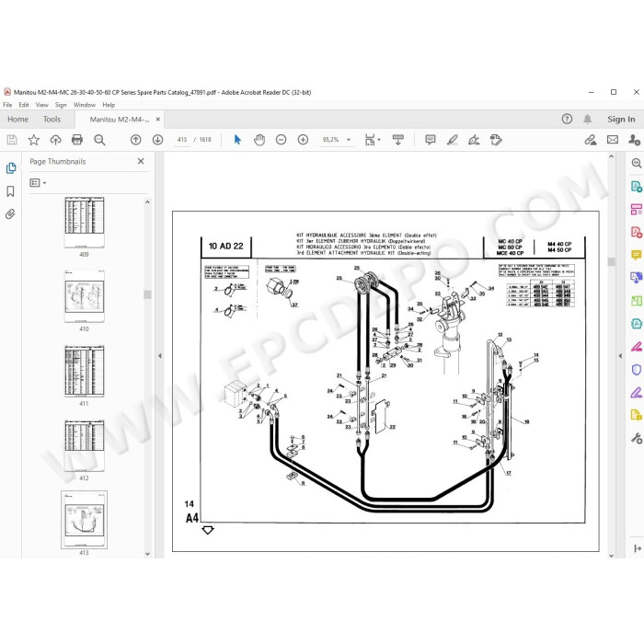Open the Stamp tool in the toolbar

(x=496, y=140)
